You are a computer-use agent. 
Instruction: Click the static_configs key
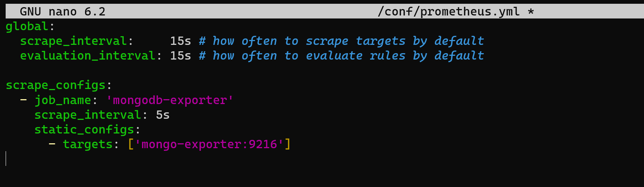(x=84, y=129)
